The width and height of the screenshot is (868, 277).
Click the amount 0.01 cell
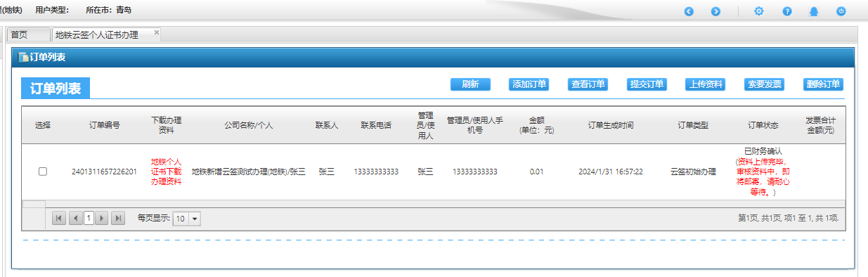536,172
